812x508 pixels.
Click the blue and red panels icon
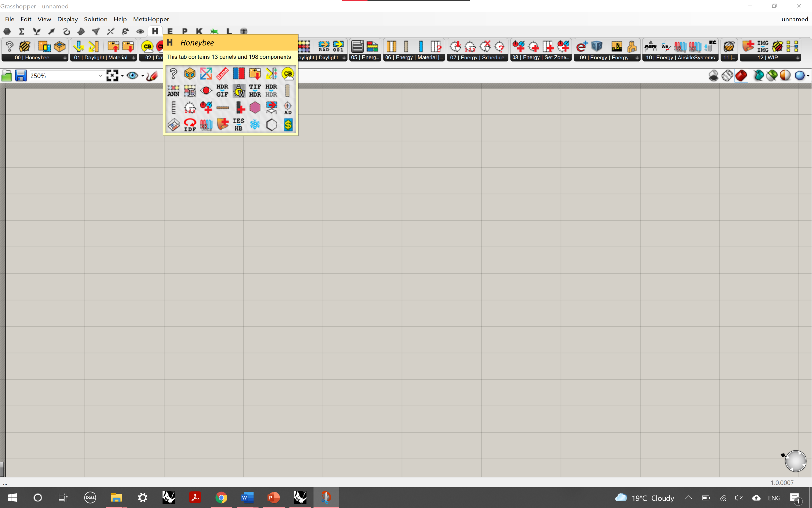(x=239, y=73)
